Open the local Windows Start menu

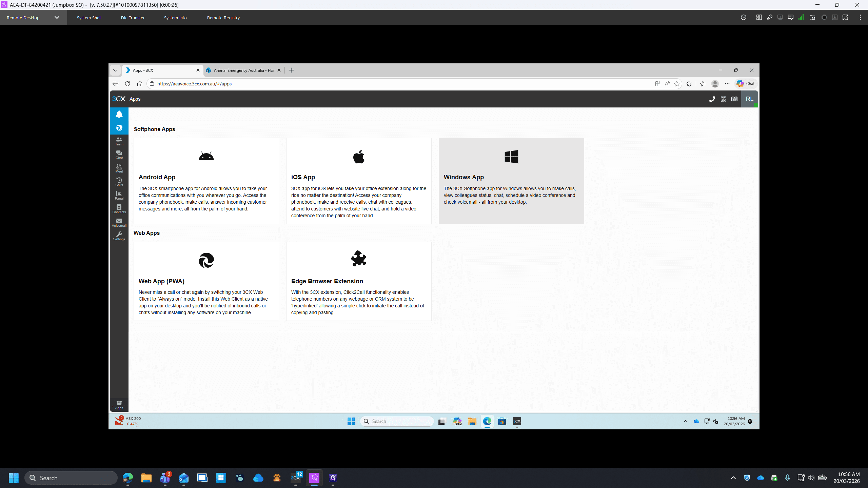point(14,478)
